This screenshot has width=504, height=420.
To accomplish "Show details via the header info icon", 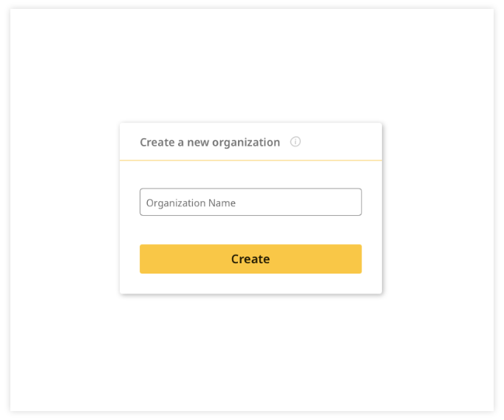I will tap(295, 141).
